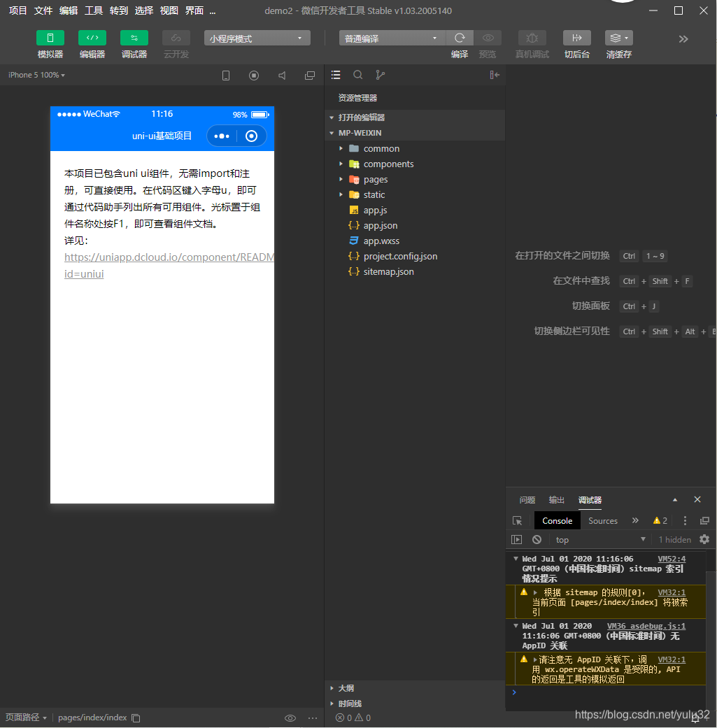This screenshot has width=717, height=728.
Task: Open the app.json file
Action: pyautogui.click(x=380, y=226)
